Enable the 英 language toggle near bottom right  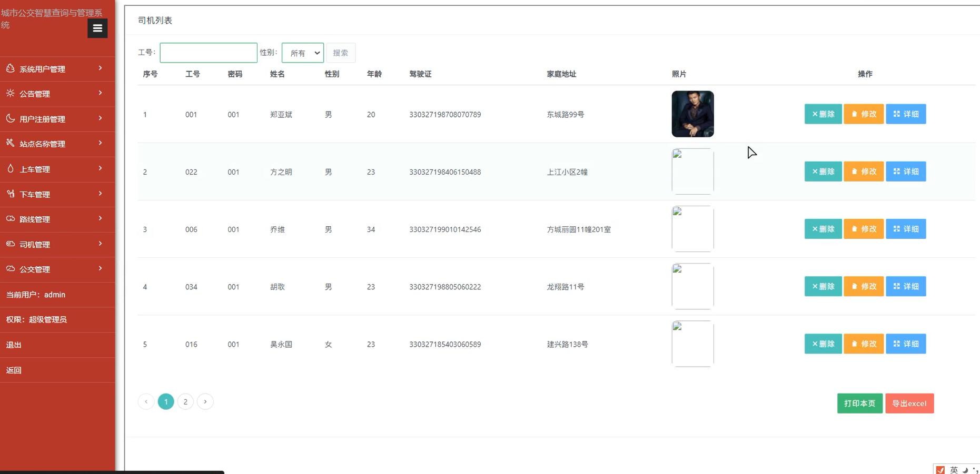click(953, 470)
